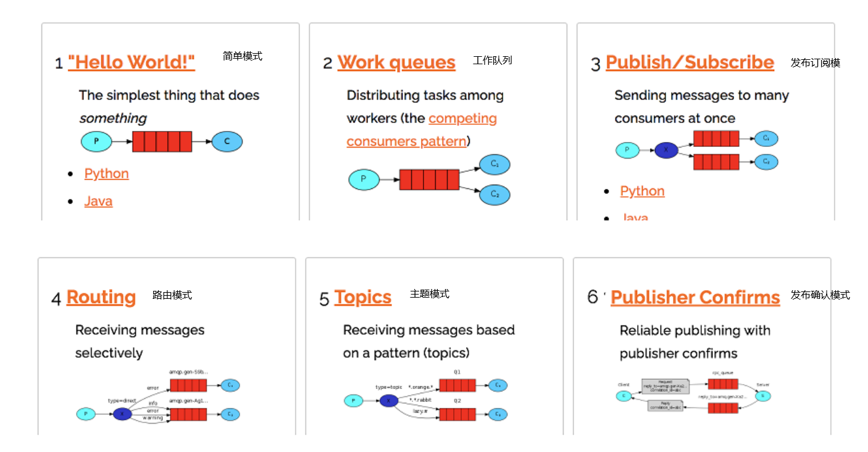Screen dimensions: 868x452
Task: Click the direct exchange X in Routing diagram
Action: point(122,414)
